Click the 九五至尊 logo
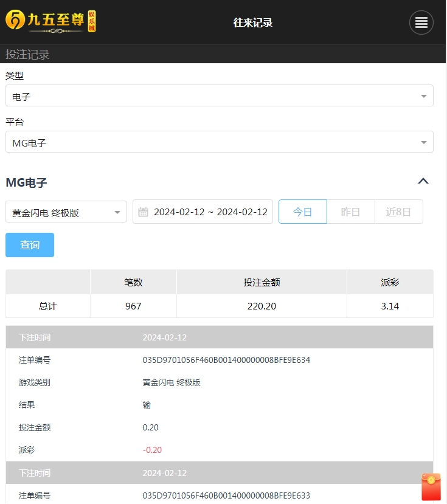Viewport: 447px width, 504px height. pos(50,21)
